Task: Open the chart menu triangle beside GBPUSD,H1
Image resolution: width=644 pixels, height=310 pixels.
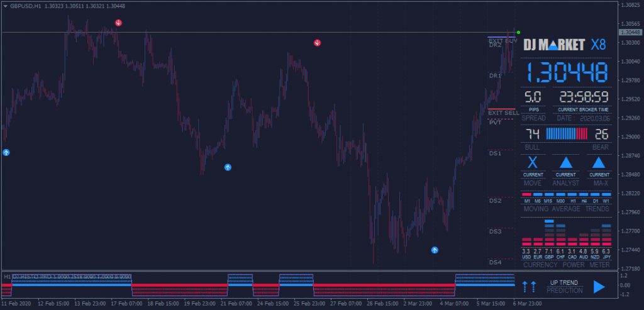Action: pos(5,6)
